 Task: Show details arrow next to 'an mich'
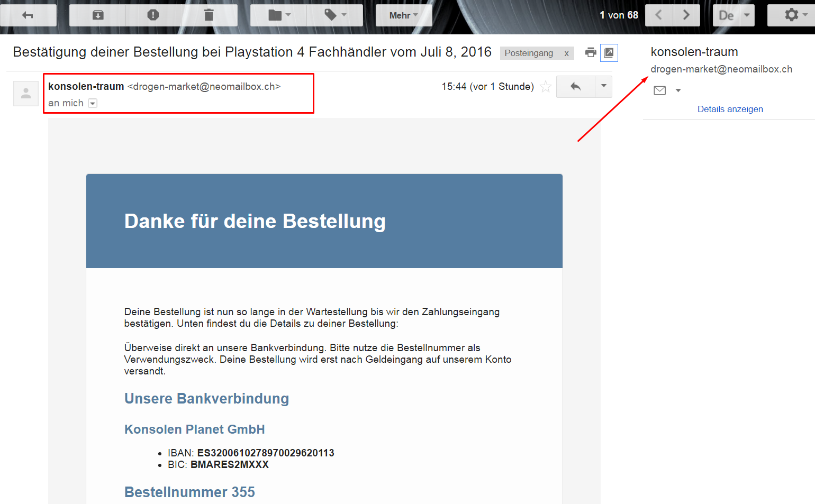click(x=93, y=103)
